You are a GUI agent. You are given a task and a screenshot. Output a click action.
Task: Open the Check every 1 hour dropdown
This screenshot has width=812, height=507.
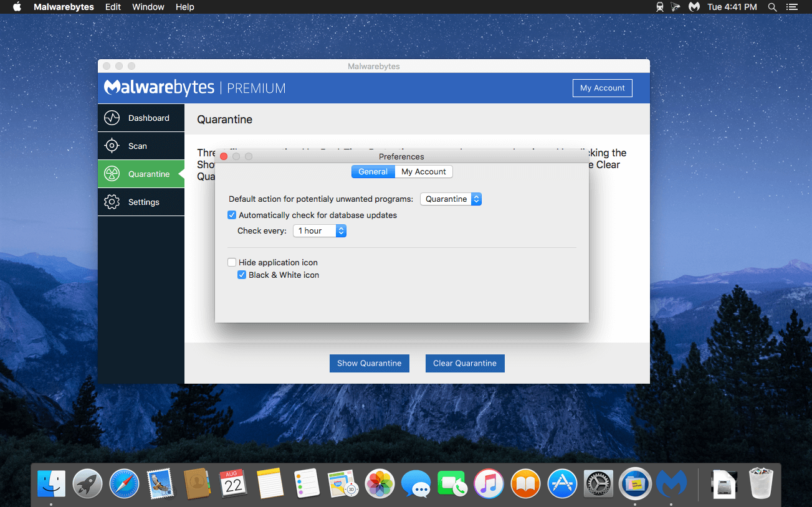[320, 230]
